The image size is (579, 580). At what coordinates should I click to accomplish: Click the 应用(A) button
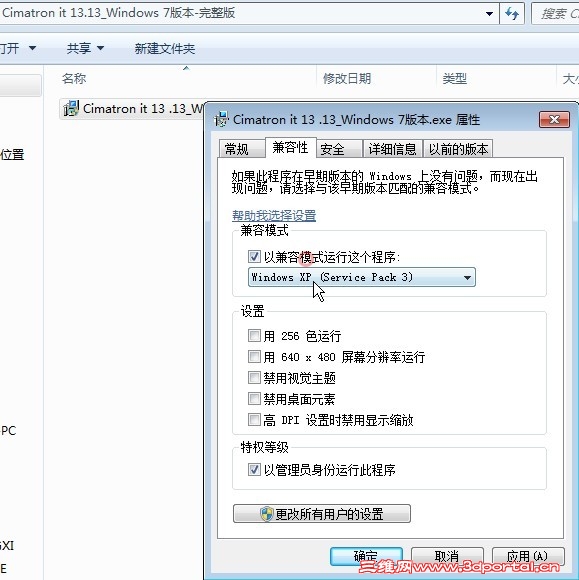pos(528,557)
